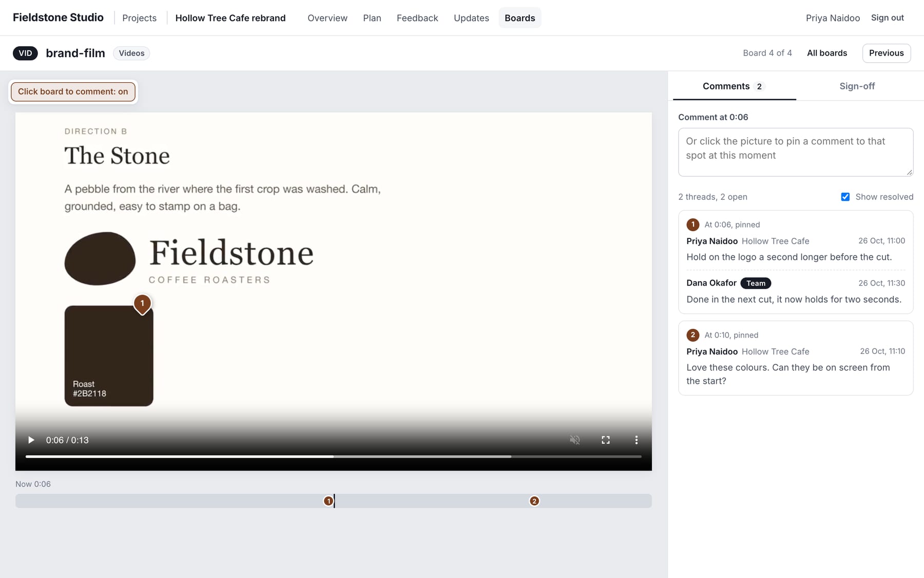Image resolution: width=924 pixels, height=578 pixels.
Task: Click the "At 0:06, pinned" label
Action: click(732, 225)
